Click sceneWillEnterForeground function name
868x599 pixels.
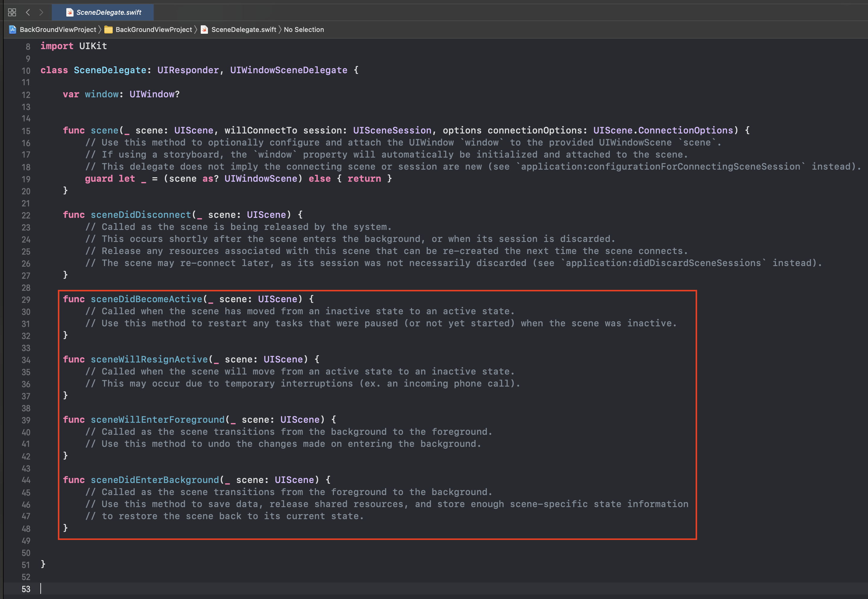[157, 420]
